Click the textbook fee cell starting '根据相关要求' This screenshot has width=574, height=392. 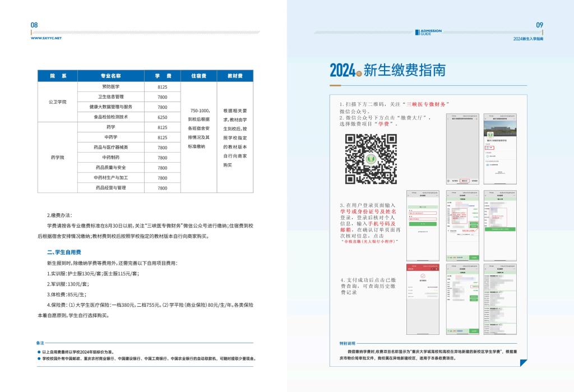[x=235, y=138]
